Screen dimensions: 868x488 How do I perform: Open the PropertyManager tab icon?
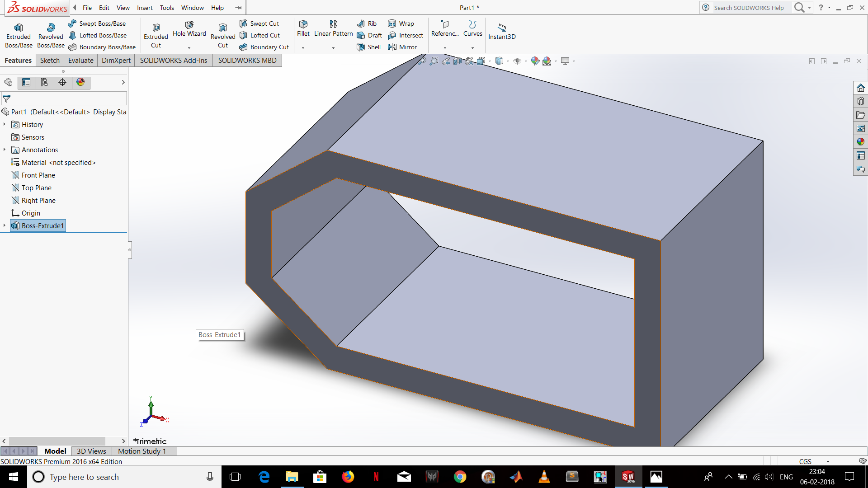pos(26,82)
